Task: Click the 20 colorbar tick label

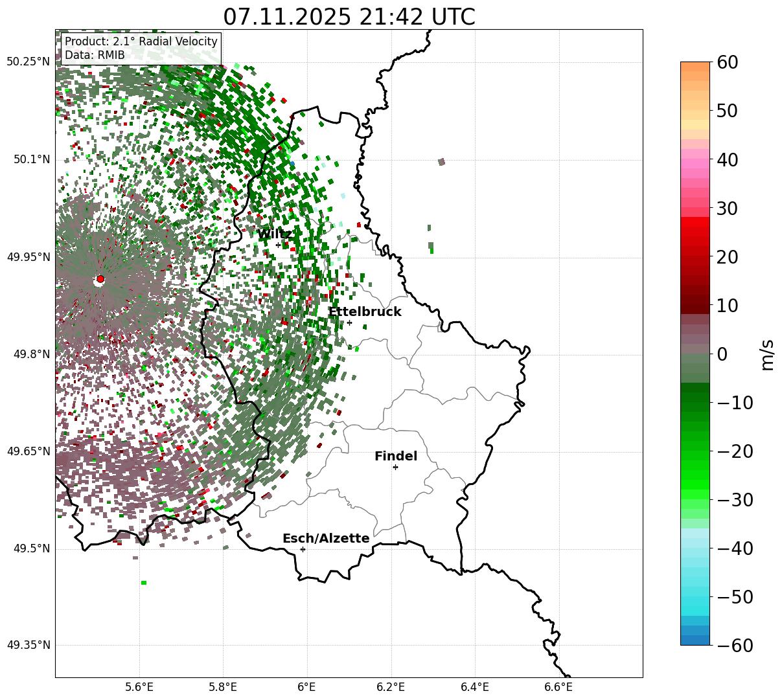Action: 729,256
